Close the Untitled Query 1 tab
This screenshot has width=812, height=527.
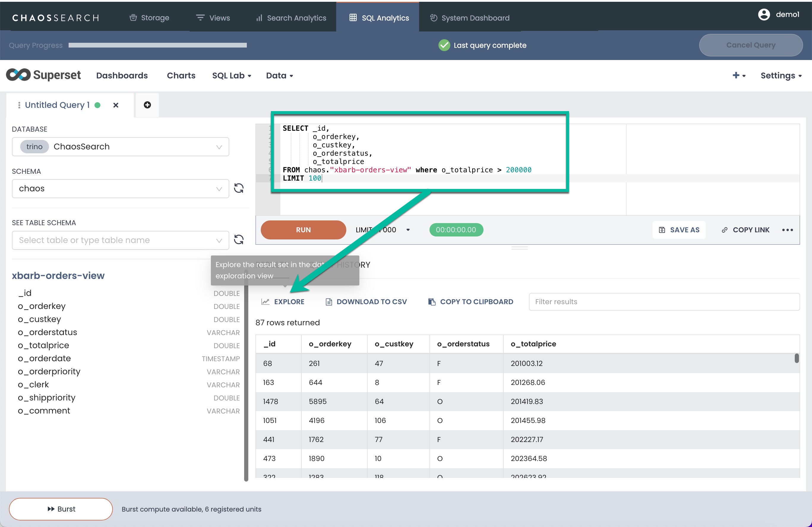(116, 105)
